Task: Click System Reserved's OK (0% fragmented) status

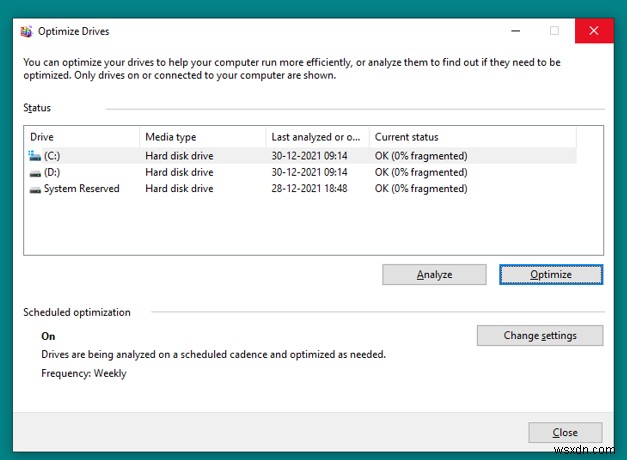Action: [x=421, y=189]
